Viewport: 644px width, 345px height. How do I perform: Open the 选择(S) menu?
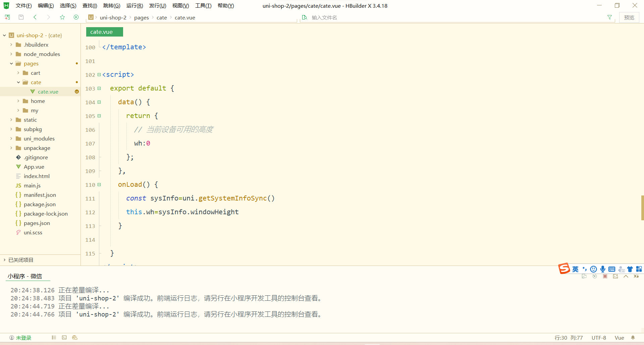68,6
